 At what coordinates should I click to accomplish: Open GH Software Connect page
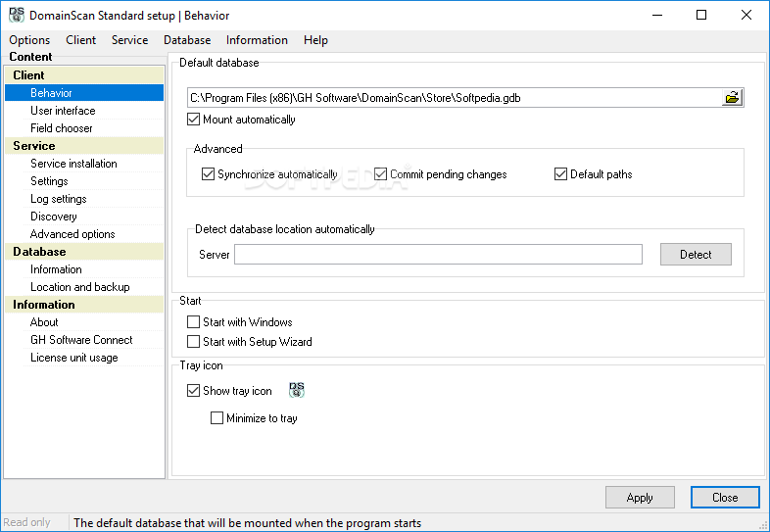click(x=84, y=340)
